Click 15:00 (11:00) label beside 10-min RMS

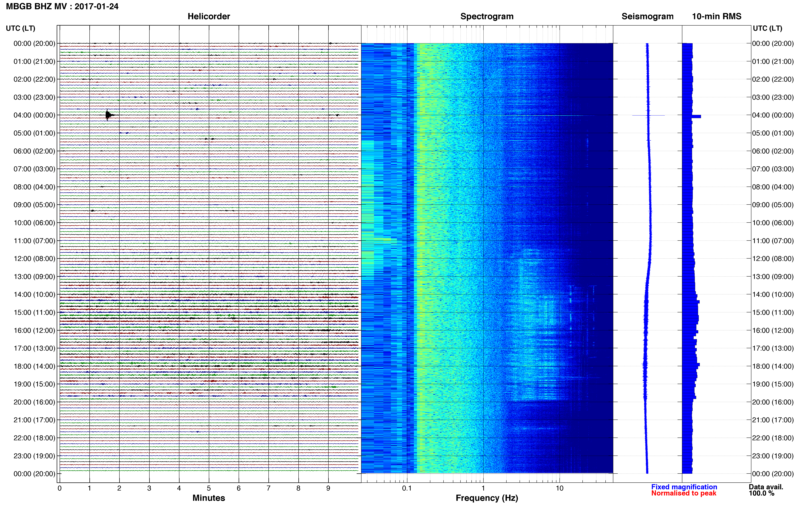pyautogui.click(x=773, y=312)
